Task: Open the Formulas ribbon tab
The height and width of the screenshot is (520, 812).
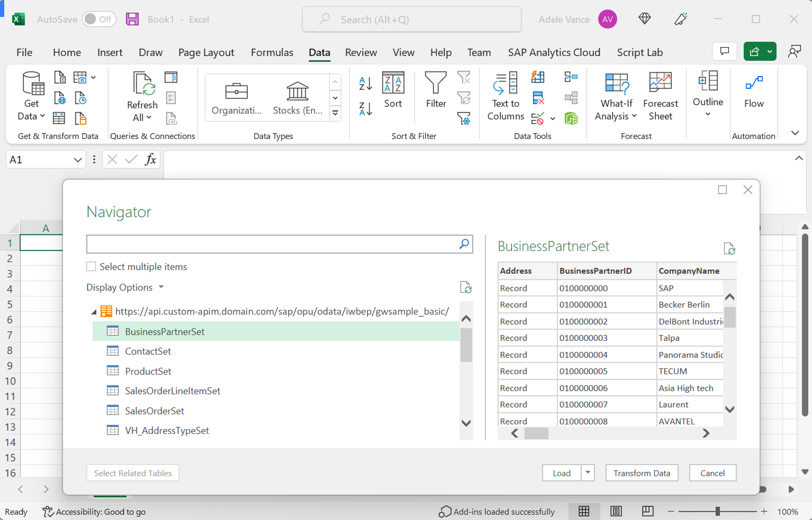Action: pos(272,52)
